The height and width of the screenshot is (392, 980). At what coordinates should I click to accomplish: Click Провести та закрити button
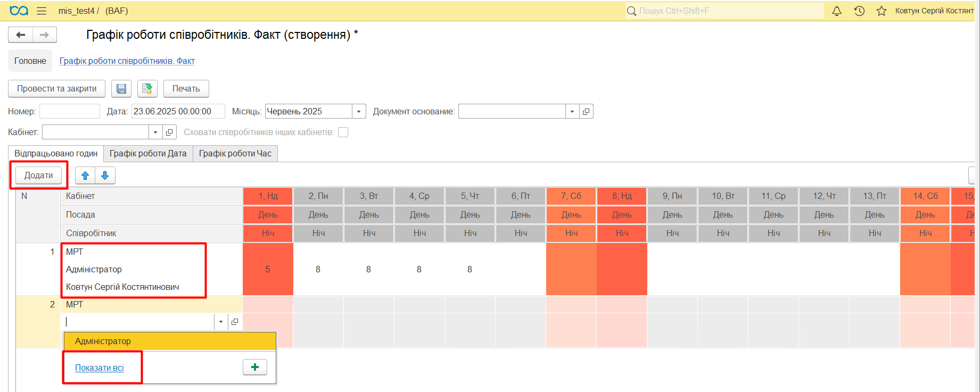coord(56,89)
